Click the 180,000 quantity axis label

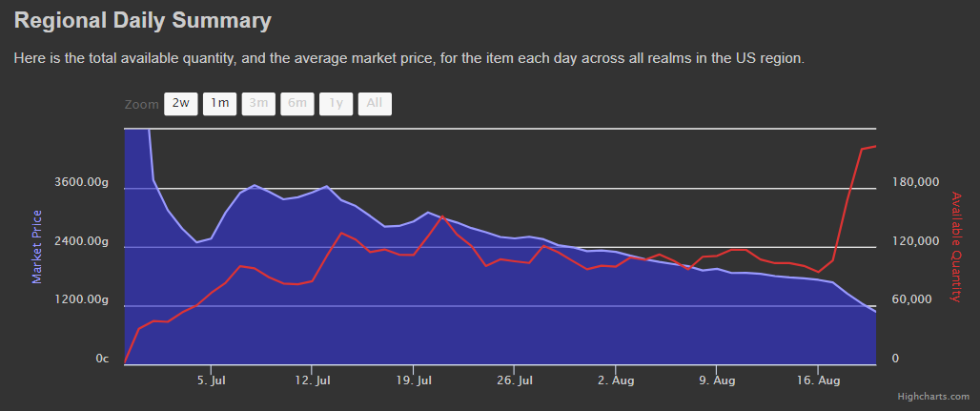tap(915, 182)
